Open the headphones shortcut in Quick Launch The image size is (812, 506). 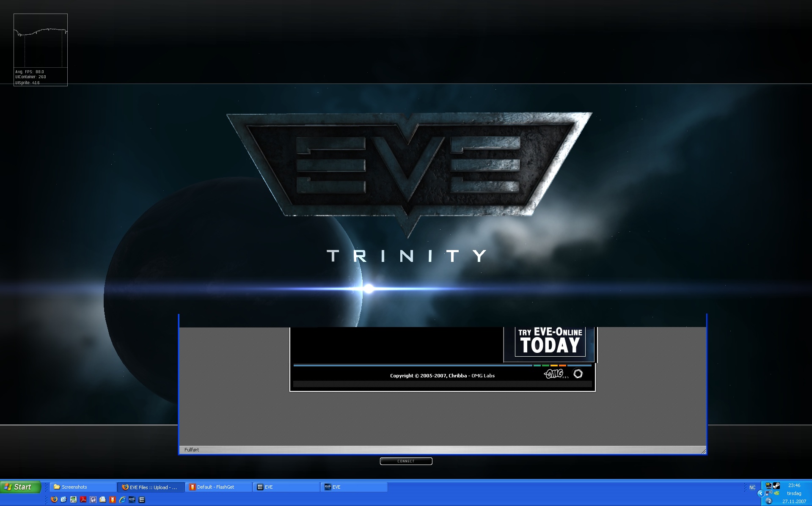coord(93,500)
